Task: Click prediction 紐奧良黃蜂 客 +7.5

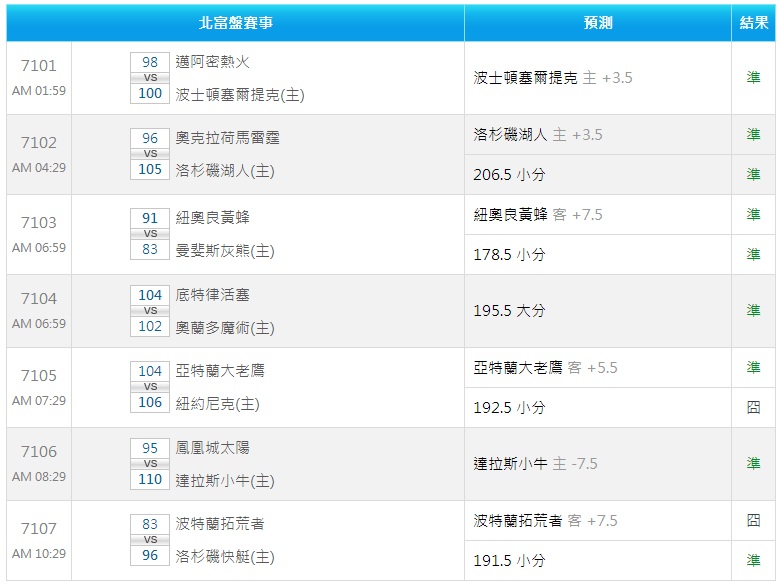Action: coord(538,214)
